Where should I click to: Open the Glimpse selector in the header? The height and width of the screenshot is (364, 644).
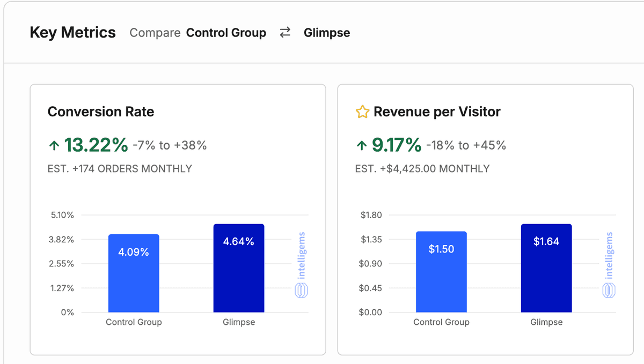pos(326,33)
